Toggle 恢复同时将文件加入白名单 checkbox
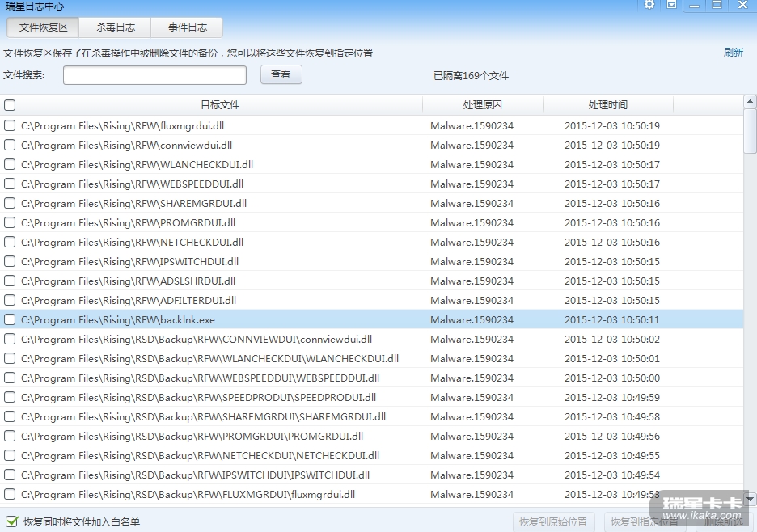The image size is (757, 532). [12, 521]
